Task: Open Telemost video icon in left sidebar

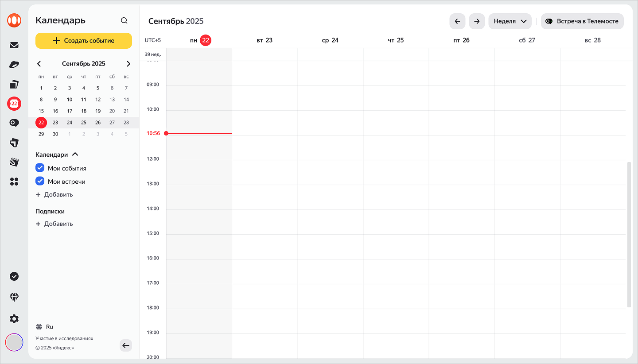Action: 14,123
